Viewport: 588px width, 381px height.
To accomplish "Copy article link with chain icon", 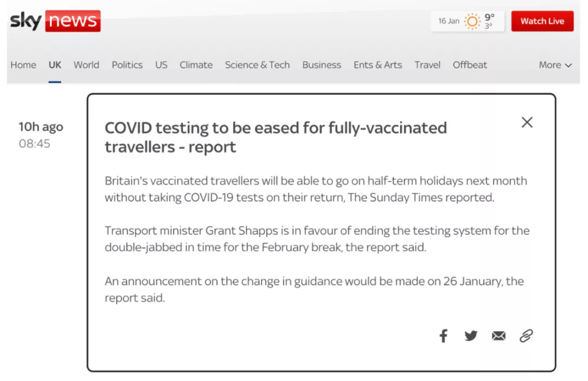I will click(x=526, y=336).
